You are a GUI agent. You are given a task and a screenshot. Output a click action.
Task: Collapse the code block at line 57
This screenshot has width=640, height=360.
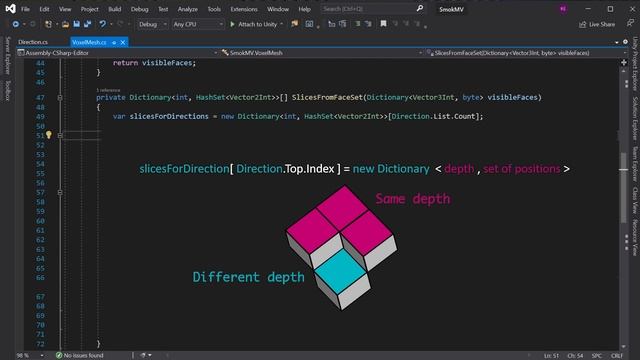pyautogui.click(x=60, y=192)
